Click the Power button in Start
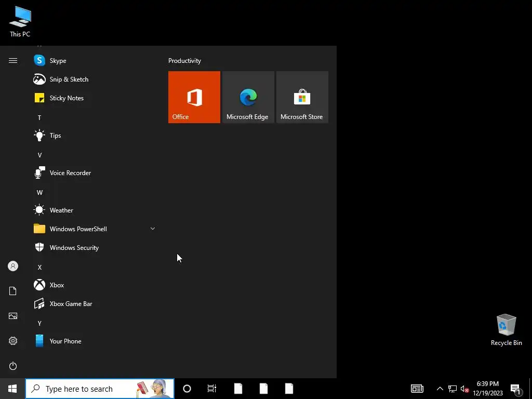532x399 pixels. click(x=13, y=366)
